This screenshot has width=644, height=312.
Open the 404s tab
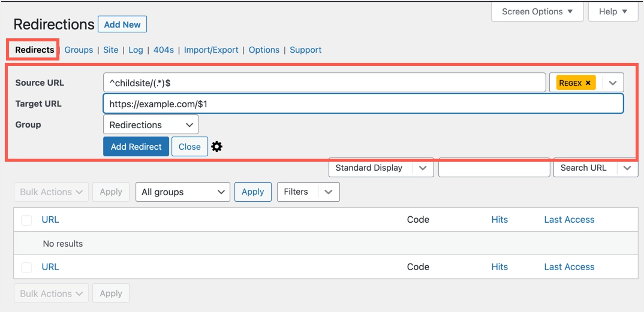[x=164, y=50]
